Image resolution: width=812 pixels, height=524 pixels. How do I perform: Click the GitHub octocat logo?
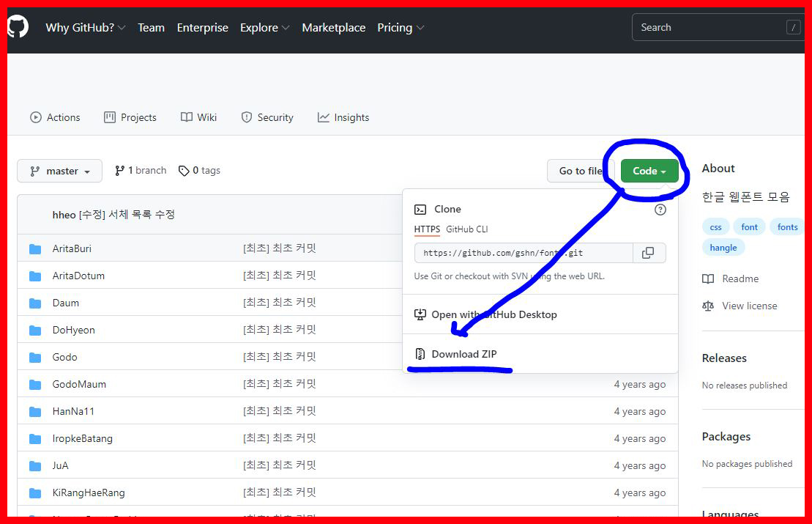[18, 27]
